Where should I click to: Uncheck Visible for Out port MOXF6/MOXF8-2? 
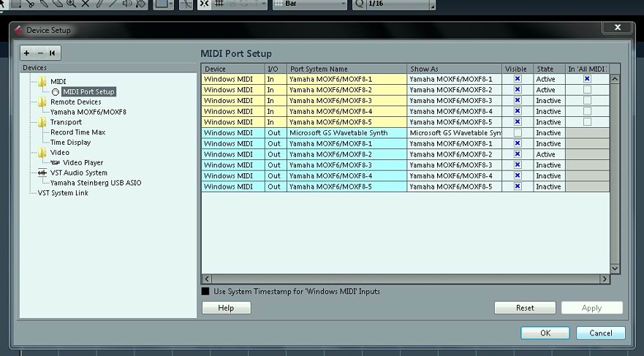(x=518, y=154)
